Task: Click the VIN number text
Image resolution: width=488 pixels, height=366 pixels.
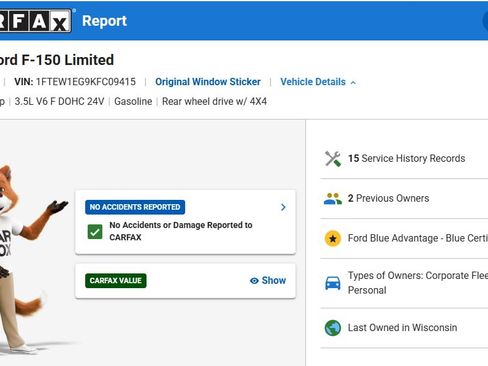Action: tap(86, 82)
